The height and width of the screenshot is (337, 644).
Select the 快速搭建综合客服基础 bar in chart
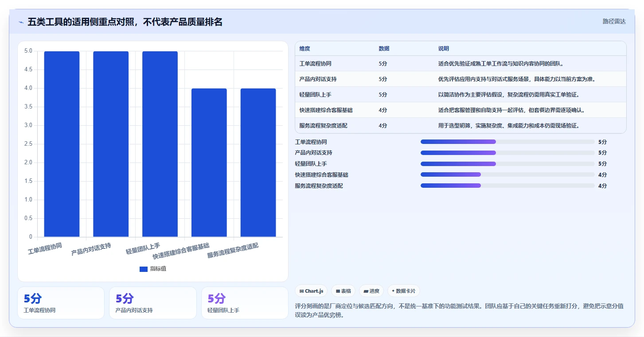(209, 163)
